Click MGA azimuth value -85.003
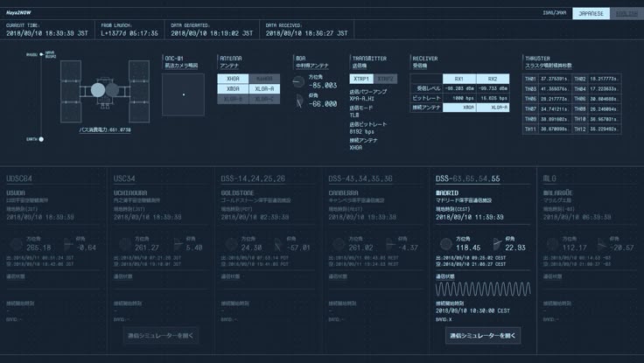This screenshot has height=363, width=644. (323, 86)
